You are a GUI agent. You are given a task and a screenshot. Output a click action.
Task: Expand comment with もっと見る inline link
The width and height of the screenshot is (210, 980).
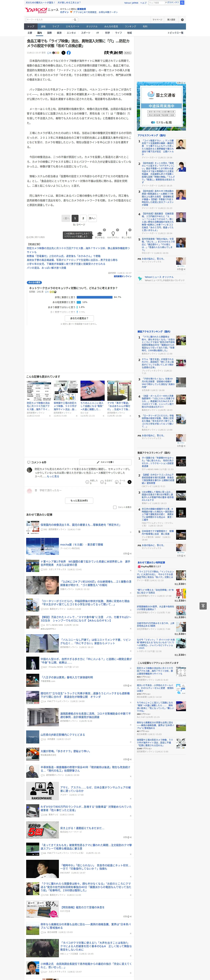click(53, 476)
